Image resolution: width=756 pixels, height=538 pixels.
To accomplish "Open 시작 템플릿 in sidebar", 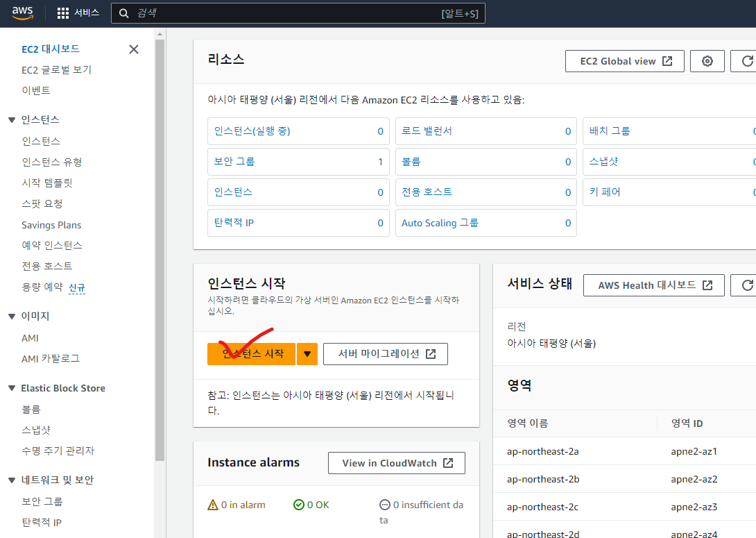I will point(46,183).
